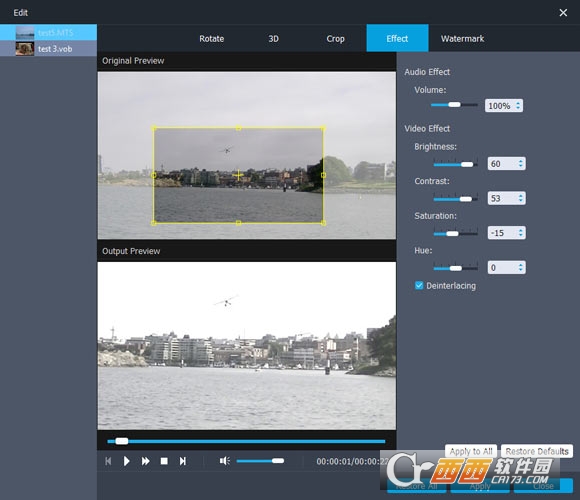Click the Contrast value stepper arrows
Image resolution: width=580 pixels, height=500 pixels.
[521, 198]
